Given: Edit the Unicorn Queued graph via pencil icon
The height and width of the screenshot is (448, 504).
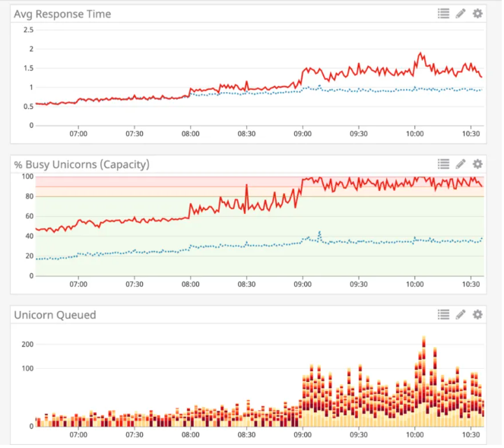Looking at the screenshot, I should point(461,314).
